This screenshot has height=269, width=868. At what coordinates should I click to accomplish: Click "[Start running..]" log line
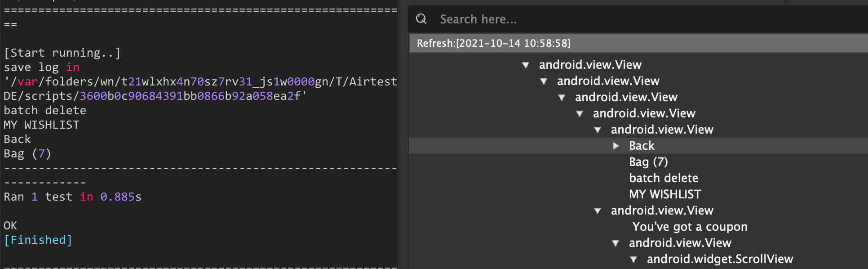click(62, 53)
